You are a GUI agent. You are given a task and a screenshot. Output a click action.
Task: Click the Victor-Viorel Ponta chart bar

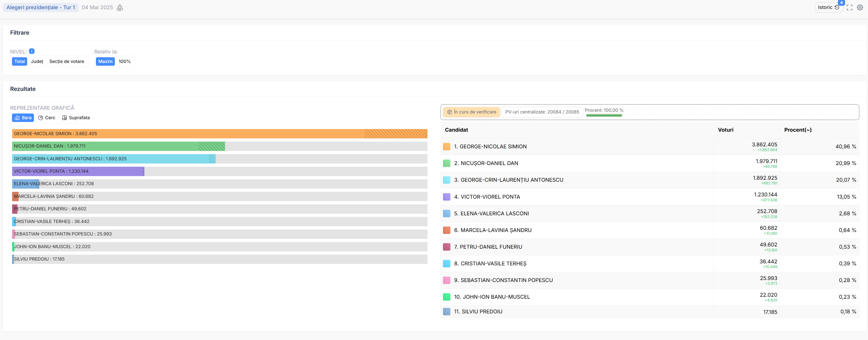tap(78, 171)
